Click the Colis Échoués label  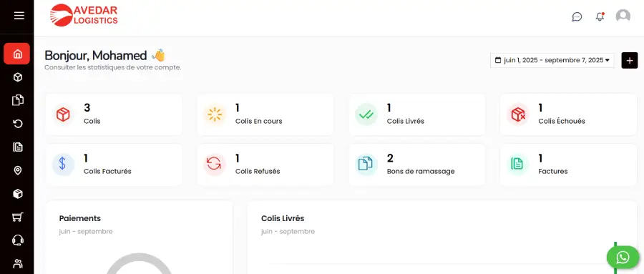tap(562, 121)
